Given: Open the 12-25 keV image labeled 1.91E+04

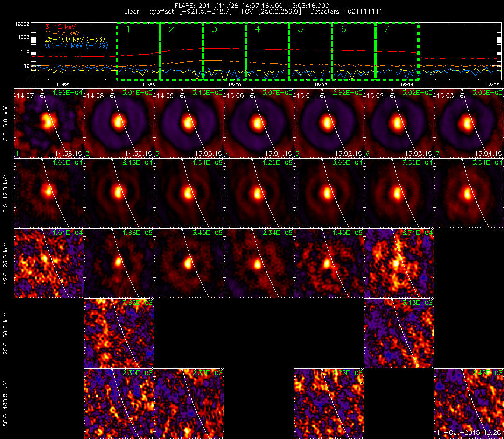Looking at the screenshot, I should (49, 264).
